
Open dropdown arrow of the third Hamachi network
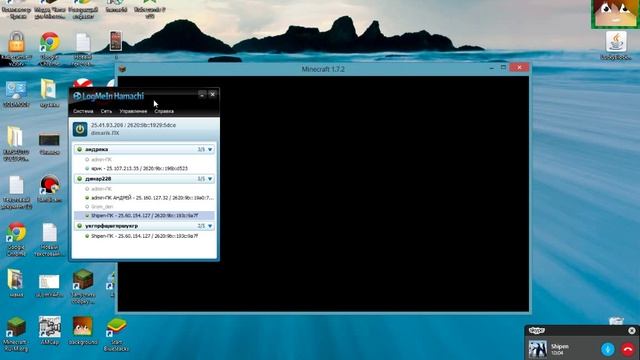pos(210,226)
